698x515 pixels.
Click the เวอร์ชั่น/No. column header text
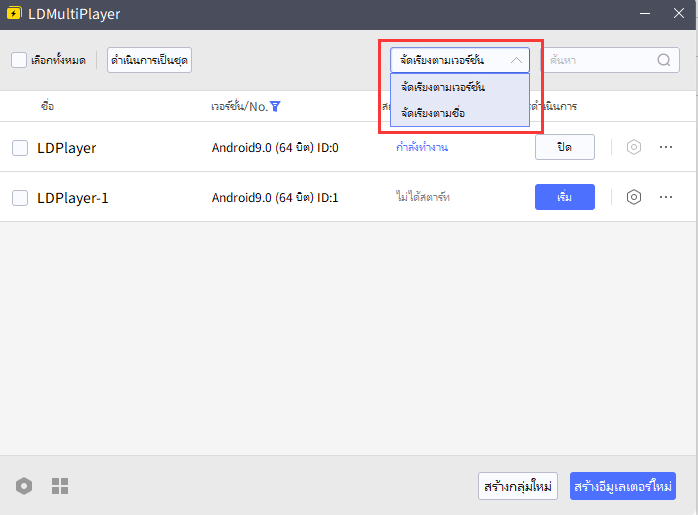pos(239,106)
